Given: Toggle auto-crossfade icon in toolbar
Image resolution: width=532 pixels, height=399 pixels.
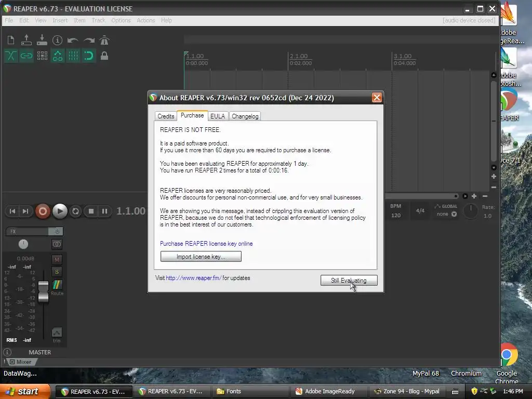Looking at the screenshot, I should point(11,56).
